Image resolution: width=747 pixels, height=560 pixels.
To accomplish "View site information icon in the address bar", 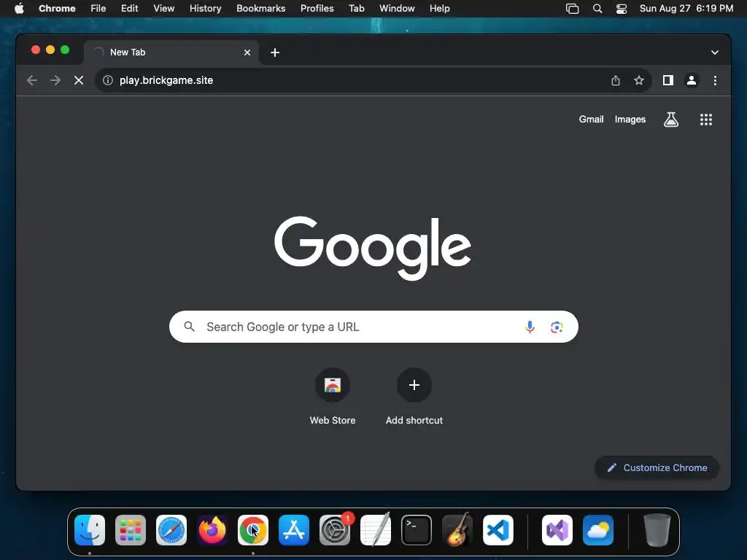I will click(108, 80).
